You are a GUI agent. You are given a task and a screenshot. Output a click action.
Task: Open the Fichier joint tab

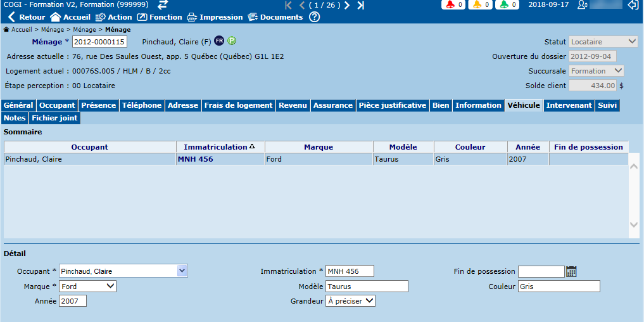point(54,118)
